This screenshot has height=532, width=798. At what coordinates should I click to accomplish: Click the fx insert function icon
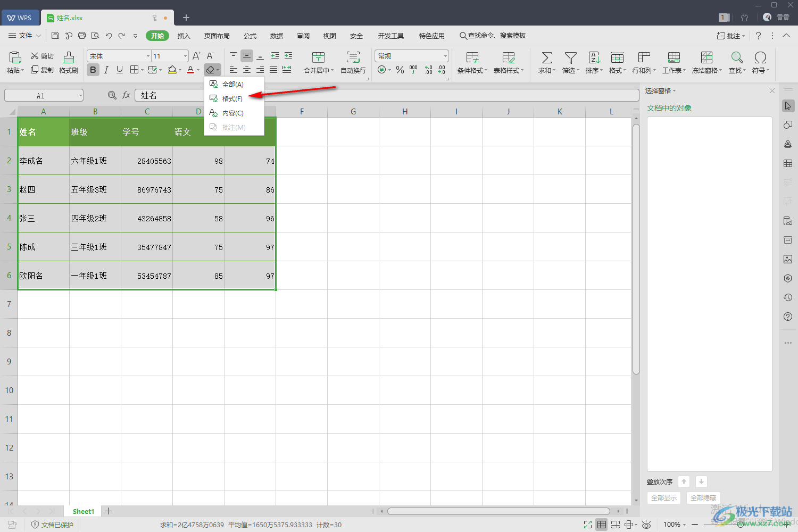(126, 95)
